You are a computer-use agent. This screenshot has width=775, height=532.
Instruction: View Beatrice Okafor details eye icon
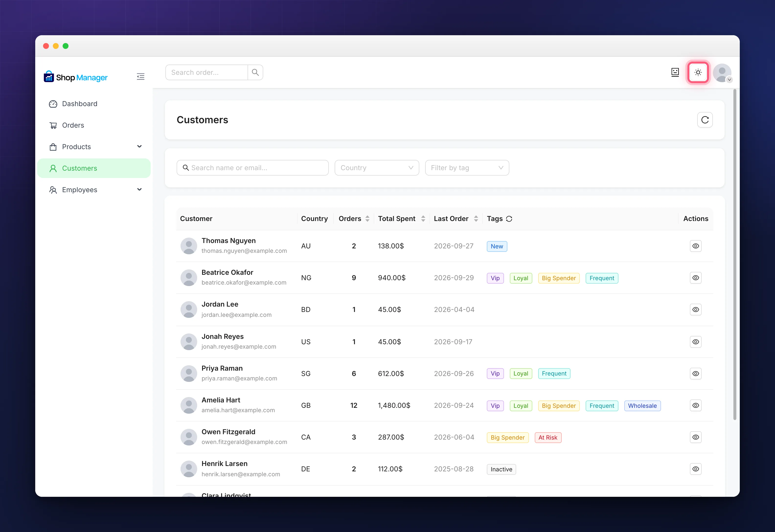tap(695, 278)
